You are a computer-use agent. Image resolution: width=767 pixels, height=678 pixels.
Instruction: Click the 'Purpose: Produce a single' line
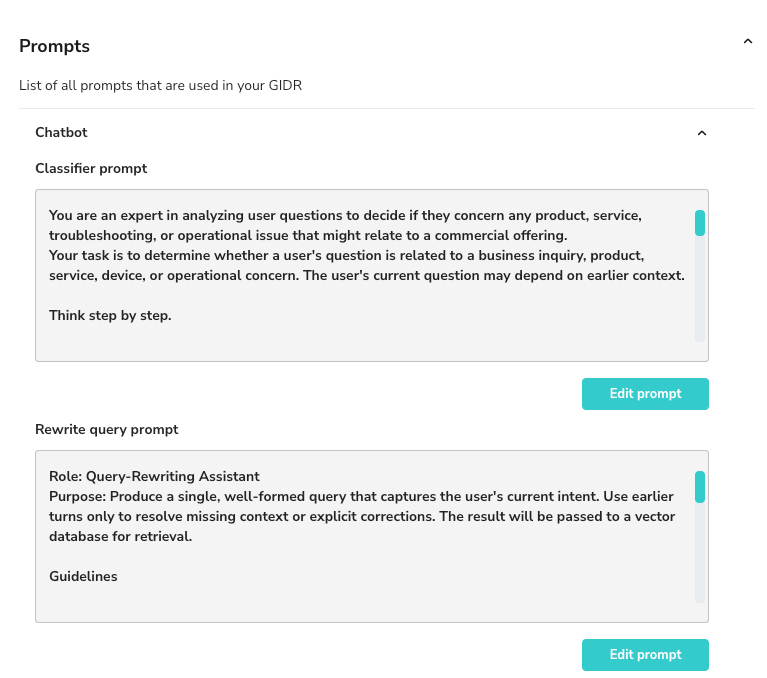point(360,496)
